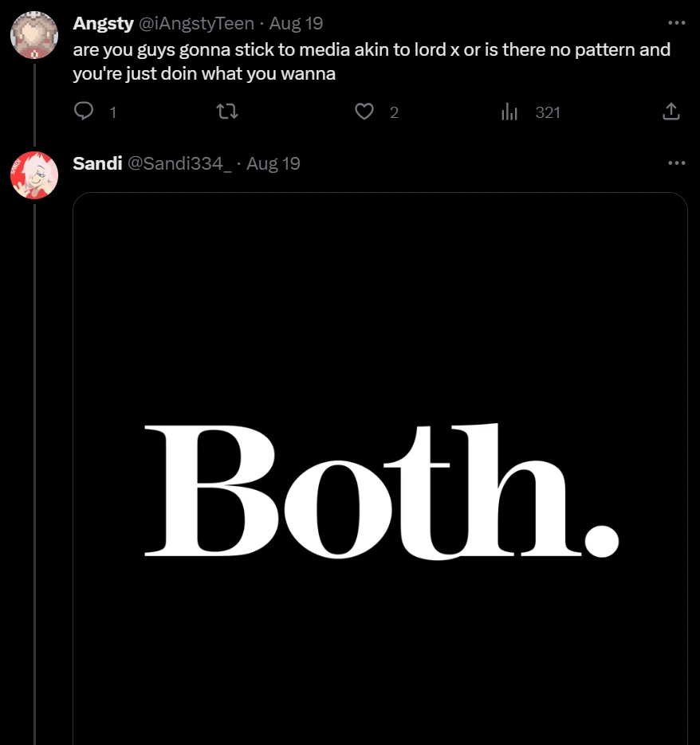Open Angsty's tweet via Aug 19 timestamp
The height and width of the screenshot is (745, 700).
click(x=296, y=23)
